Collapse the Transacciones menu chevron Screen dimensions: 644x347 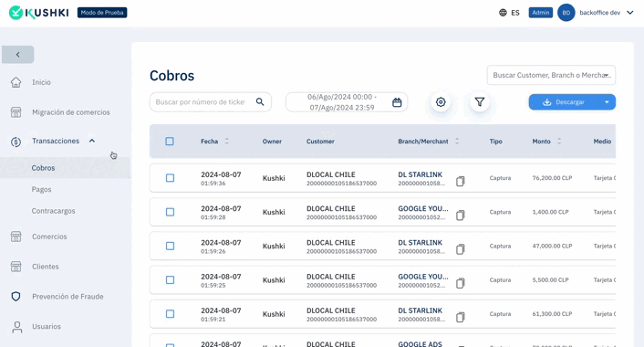point(92,141)
